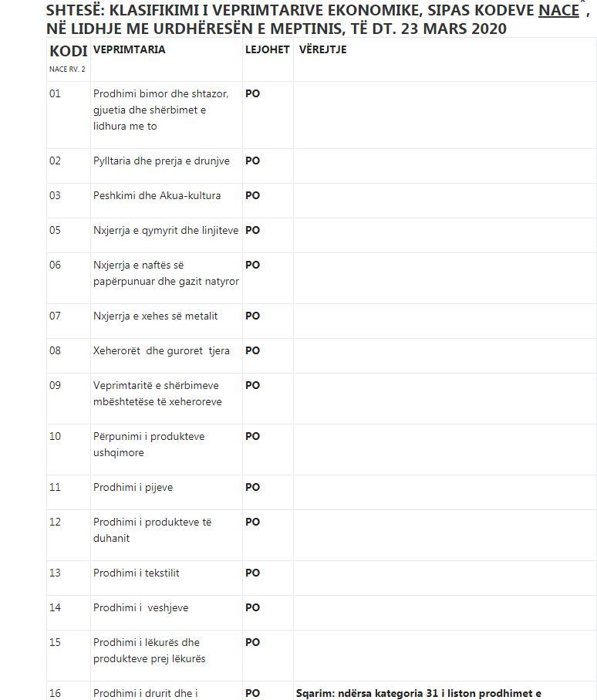
Task: Click the 'Xeherorët dhe guroret tjera' text
Action: click(x=161, y=351)
